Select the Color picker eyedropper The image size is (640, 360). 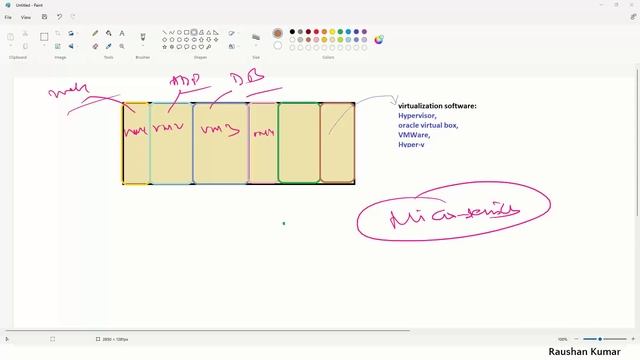point(109,46)
